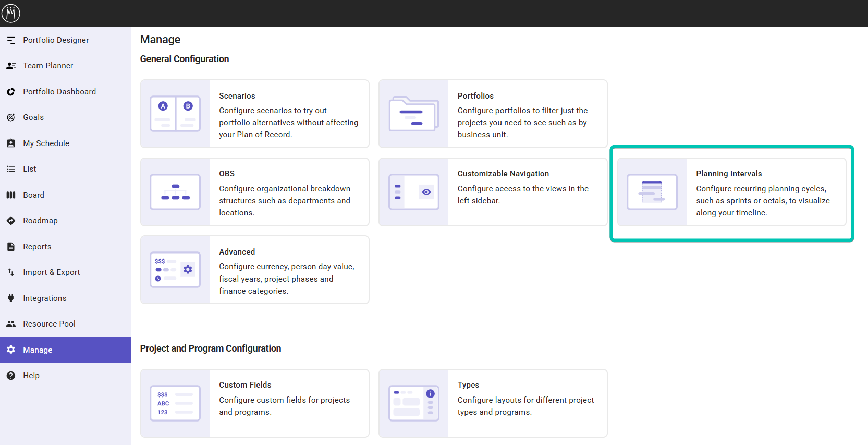The height and width of the screenshot is (445, 868).
Task: Click the Roadmap diamond icon
Action: click(11, 221)
